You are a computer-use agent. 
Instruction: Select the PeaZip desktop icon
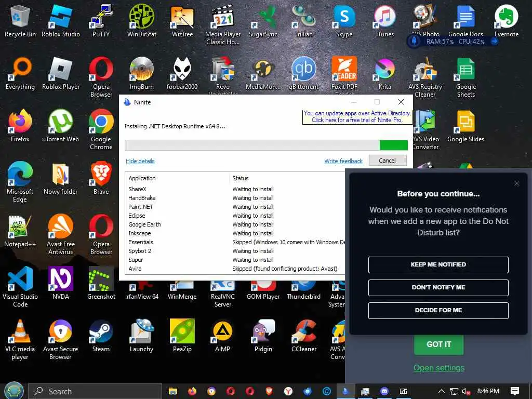click(182, 336)
